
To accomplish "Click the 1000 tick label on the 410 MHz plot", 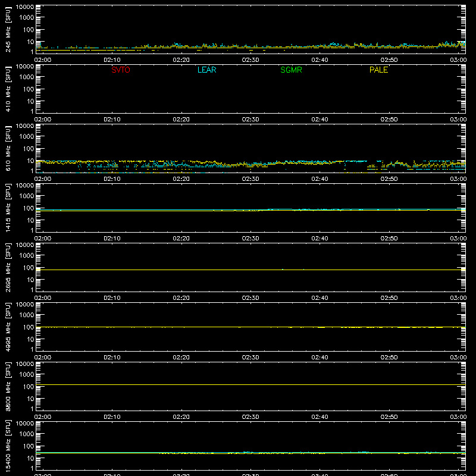I will pos(27,77).
